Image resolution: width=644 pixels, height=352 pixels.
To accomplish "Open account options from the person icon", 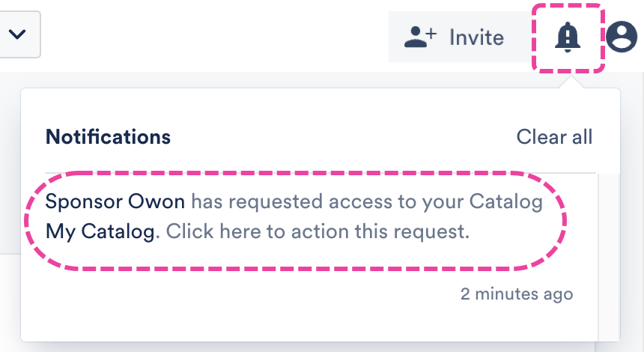I will pos(622,37).
